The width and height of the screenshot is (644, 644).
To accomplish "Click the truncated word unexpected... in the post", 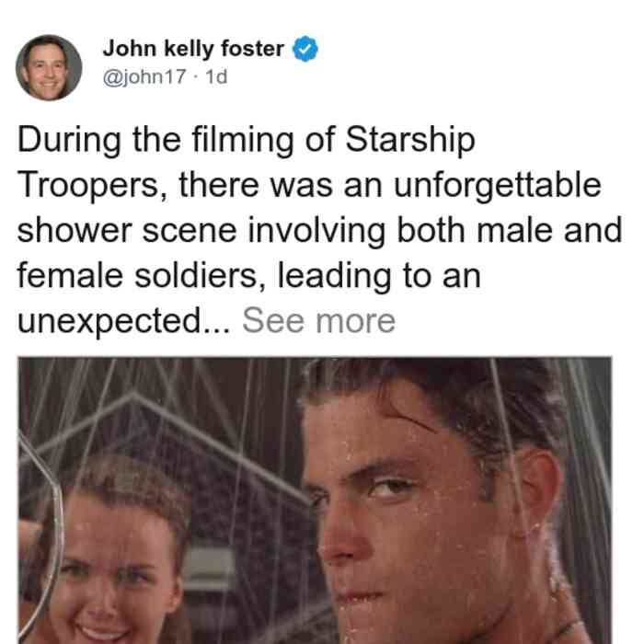I will tap(124, 322).
